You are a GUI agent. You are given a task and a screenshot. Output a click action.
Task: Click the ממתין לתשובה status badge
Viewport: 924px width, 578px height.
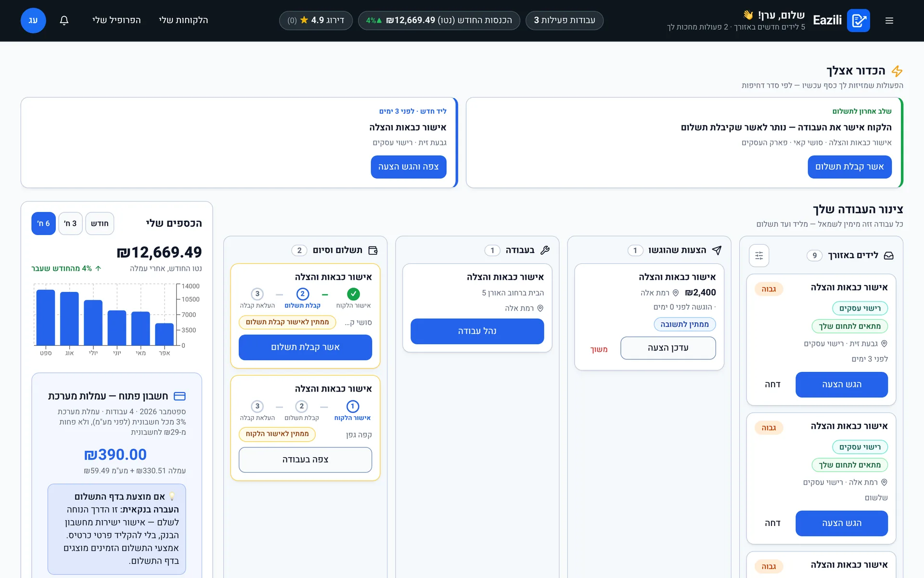point(684,324)
